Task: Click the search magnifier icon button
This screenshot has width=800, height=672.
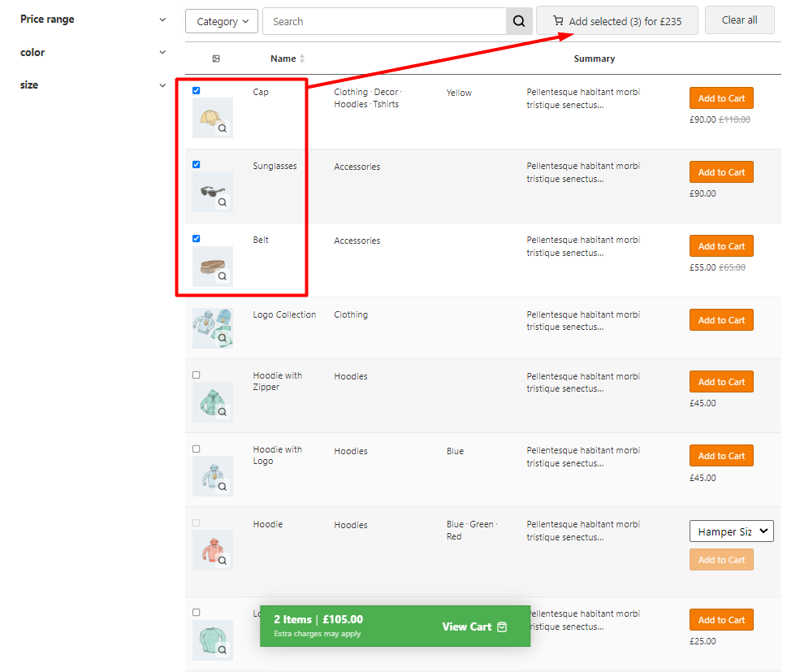Action: [x=518, y=21]
